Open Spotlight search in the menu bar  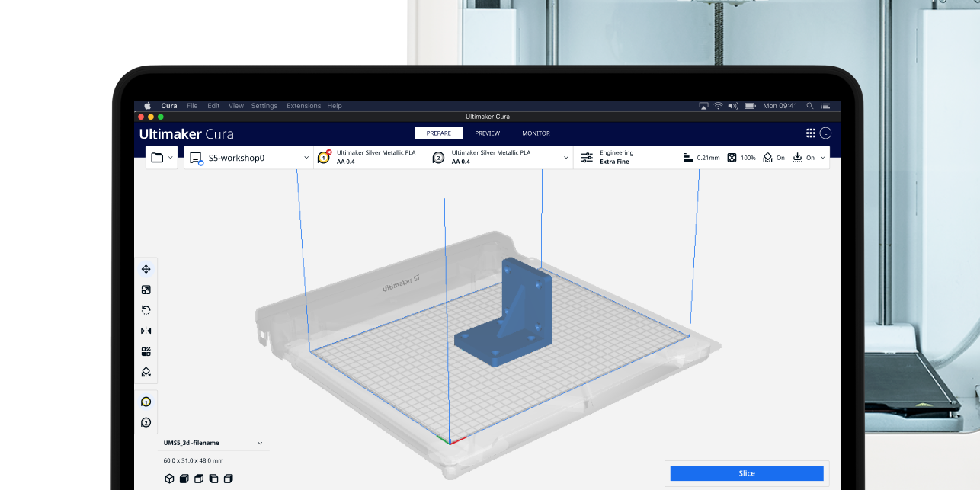pyautogui.click(x=809, y=106)
